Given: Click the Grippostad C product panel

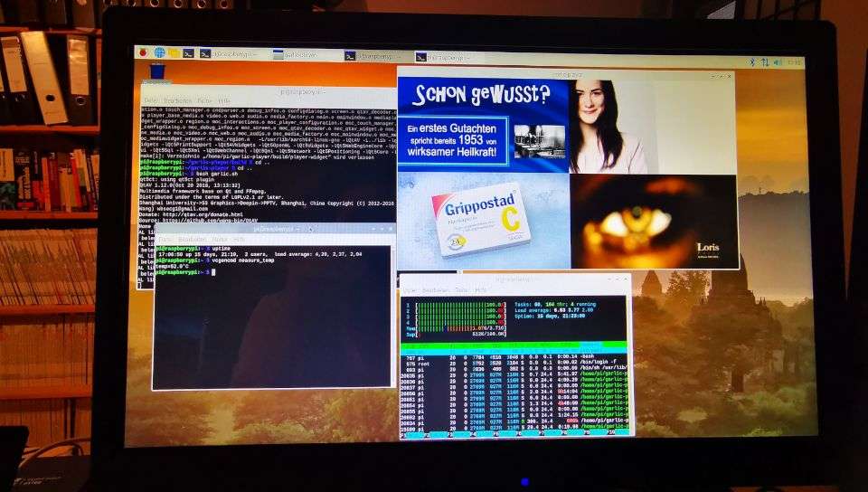Looking at the screenshot, I should click(x=483, y=221).
